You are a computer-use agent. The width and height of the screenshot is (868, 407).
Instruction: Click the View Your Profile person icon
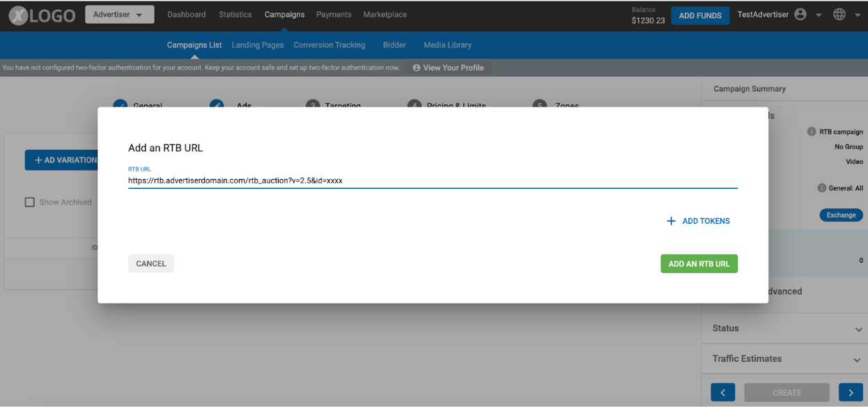(x=416, y=68)
